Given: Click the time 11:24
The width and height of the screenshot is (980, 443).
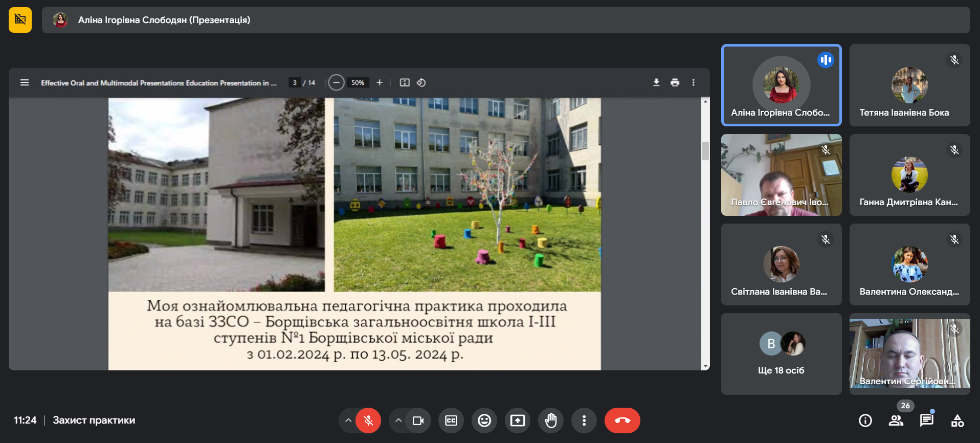Looking at the screenshot, I should (25, 420).
